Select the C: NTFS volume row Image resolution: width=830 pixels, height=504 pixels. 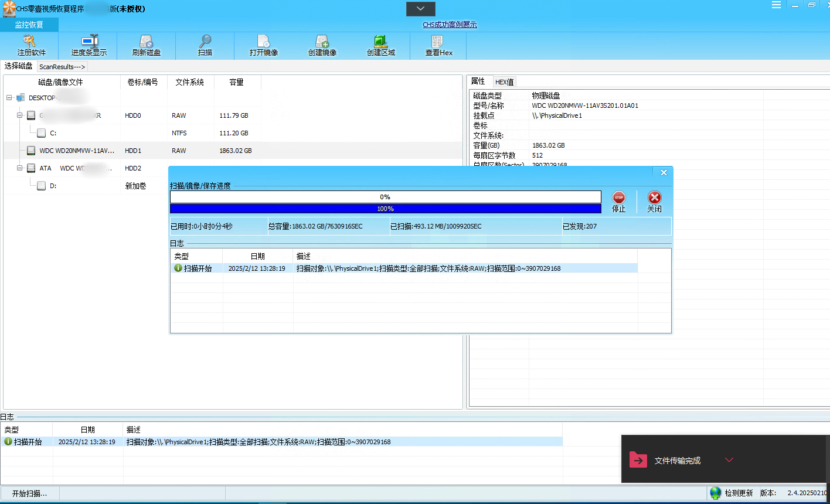pos(233,133)
